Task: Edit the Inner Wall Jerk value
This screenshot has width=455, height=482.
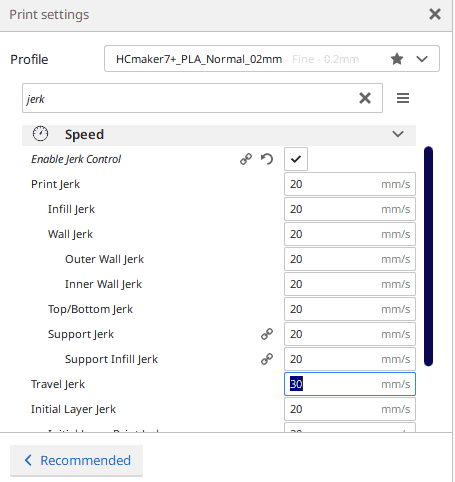Action: [x=350, y=284]
